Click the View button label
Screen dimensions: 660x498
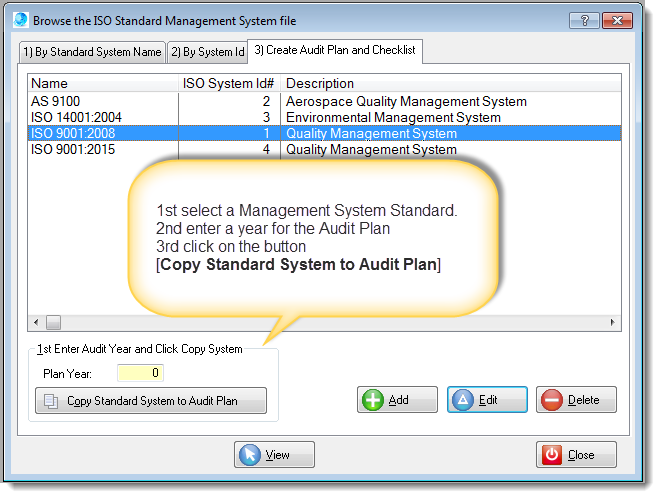[x=277, y=455]
